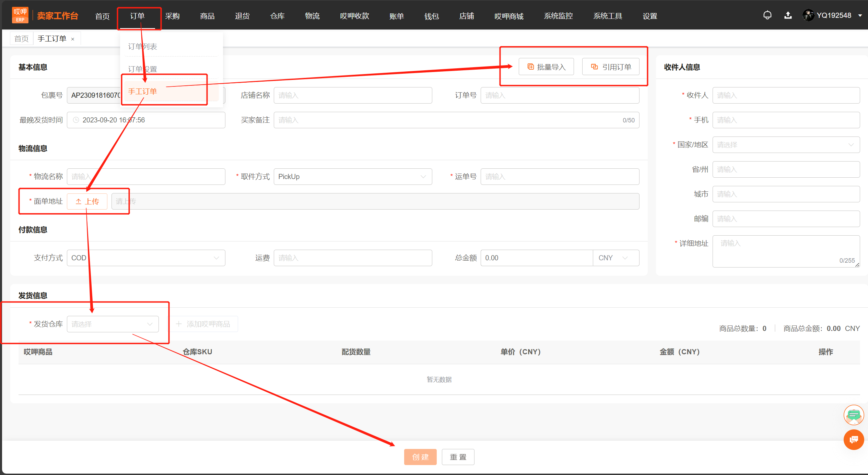This screenshot has width=868, height=475.
Task: Click the 收件人 input field
Action: coord(786,95)
